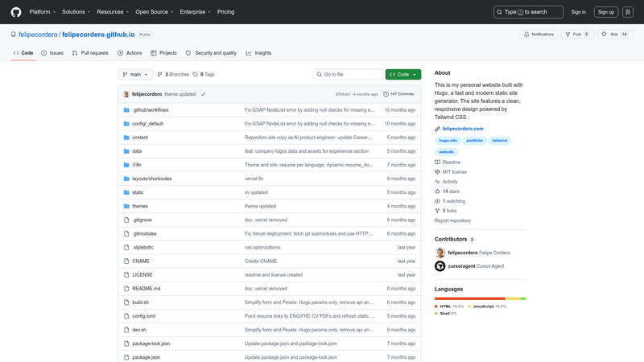This screenshot has width=644, height=362.
Task: Switch to the Projects tab
Action: (163, 53)
